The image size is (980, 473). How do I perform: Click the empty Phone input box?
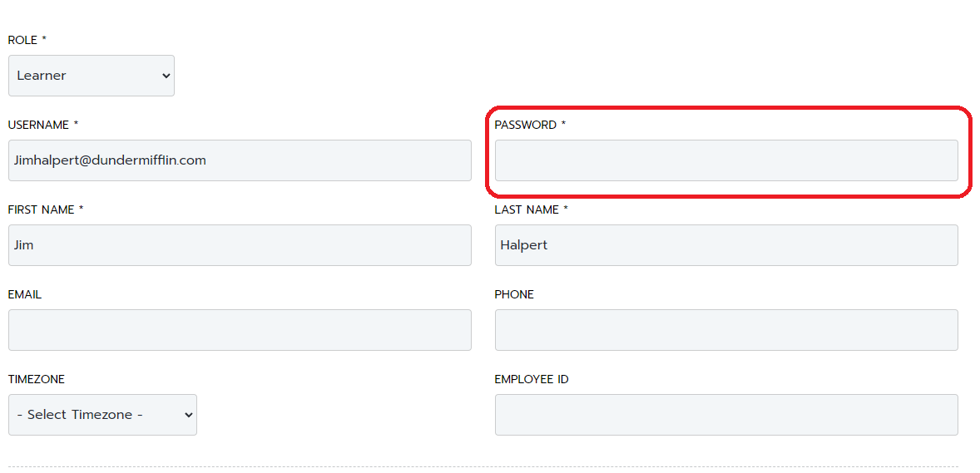pos(726,330)
